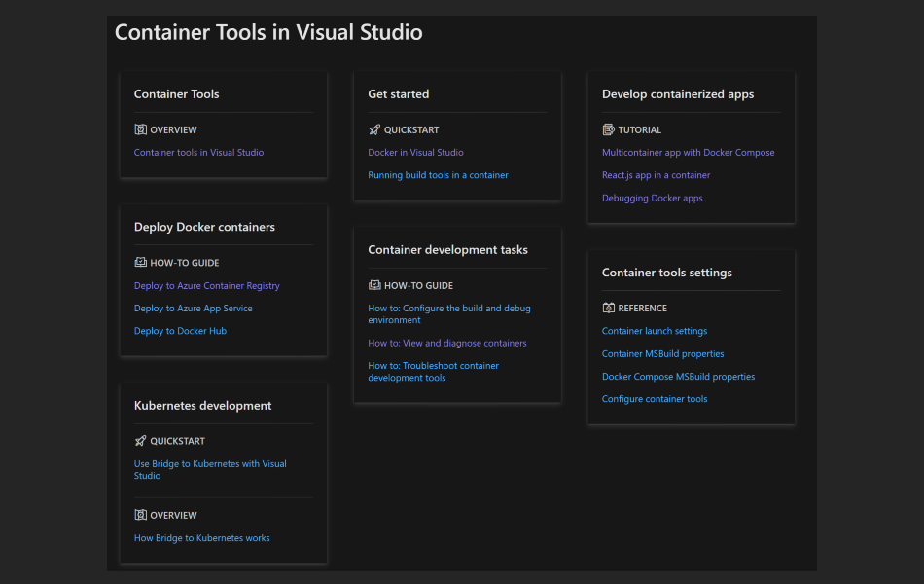924x584 pixels.
Task: Open the Container tools in Visual Studio link
Action: (x=198, y=153)
